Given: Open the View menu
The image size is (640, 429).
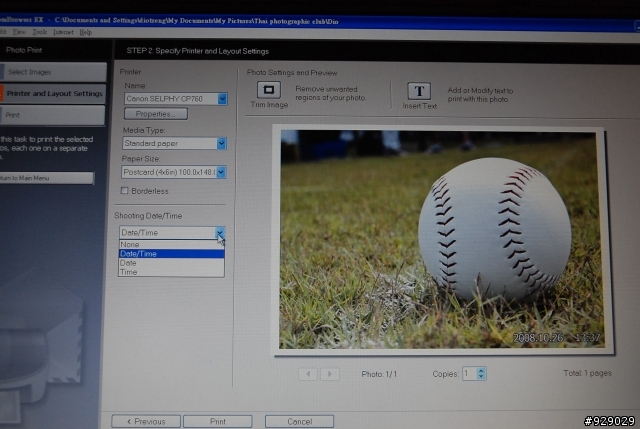Looking at the screenshot, I should click(x=19, y=32).
